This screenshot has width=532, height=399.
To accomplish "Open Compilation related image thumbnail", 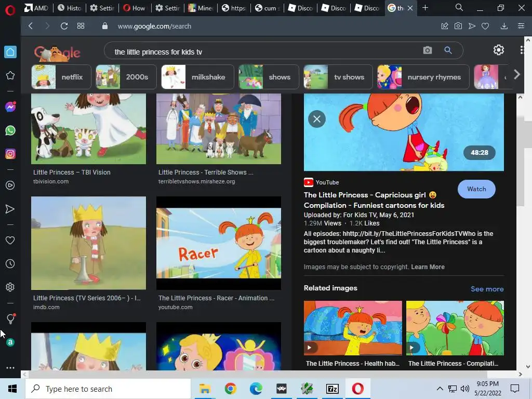I will pyautogui.click(x=455, y=328).
